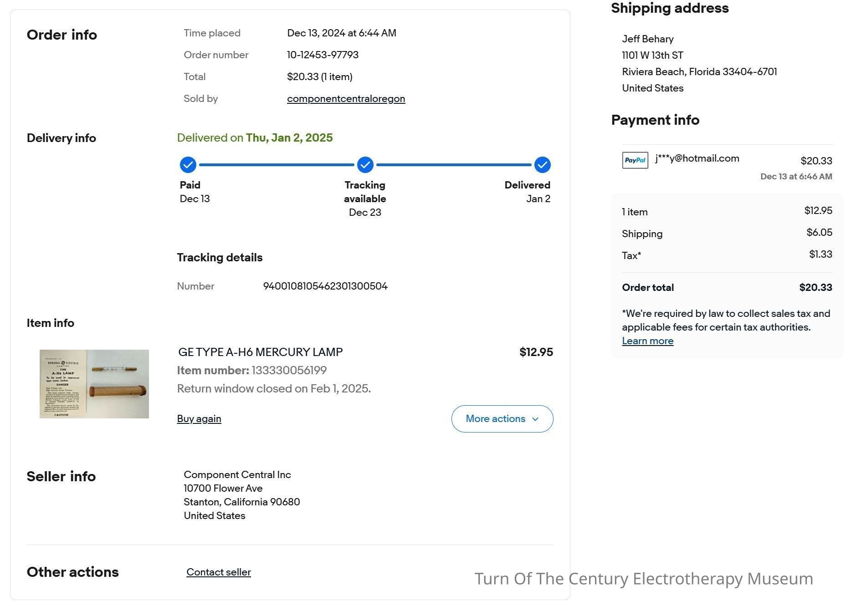This screenshot has width=851, height=616.
Task: Click the Tracking available checkmark icon
Action: pos(365,165)
